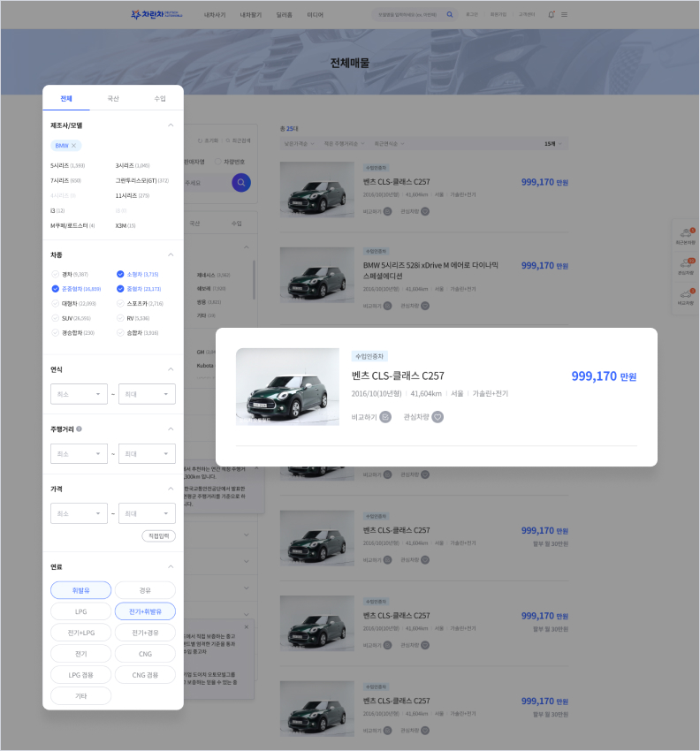Open the 주행거리 최소 dropdown
This screenshot has width=700, height=751.
tap(79, 453)
